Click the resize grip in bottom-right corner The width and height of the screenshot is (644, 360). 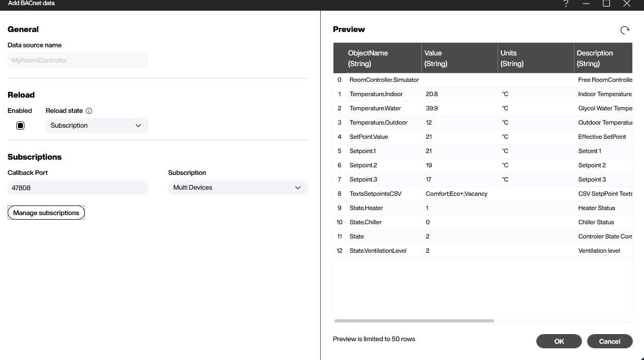[x=641, y=357]
